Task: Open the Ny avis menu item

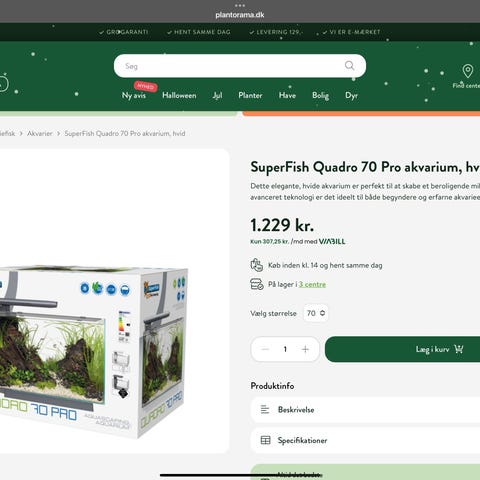Action: pos(134,95)
